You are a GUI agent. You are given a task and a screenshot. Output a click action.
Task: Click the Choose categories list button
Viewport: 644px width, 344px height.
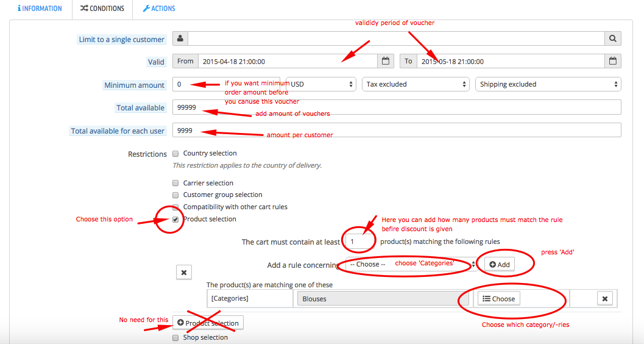498,299
